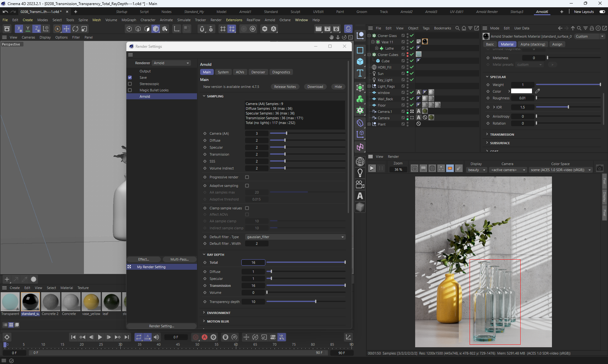Click the snapshot camera icon in IPR window
The width and height of the screenshot is (608, 364).
click(x=599, y=169)
